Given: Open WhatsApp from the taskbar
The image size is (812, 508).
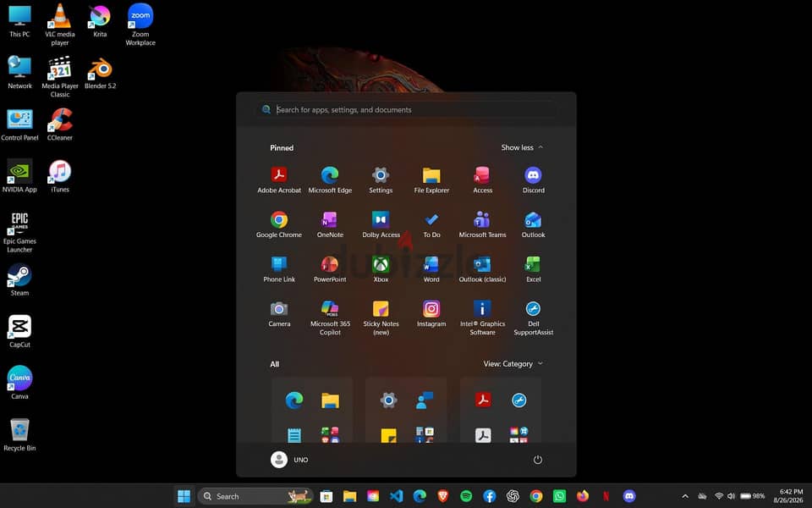Looking at the screenshot, I should [x=559, y=496].
